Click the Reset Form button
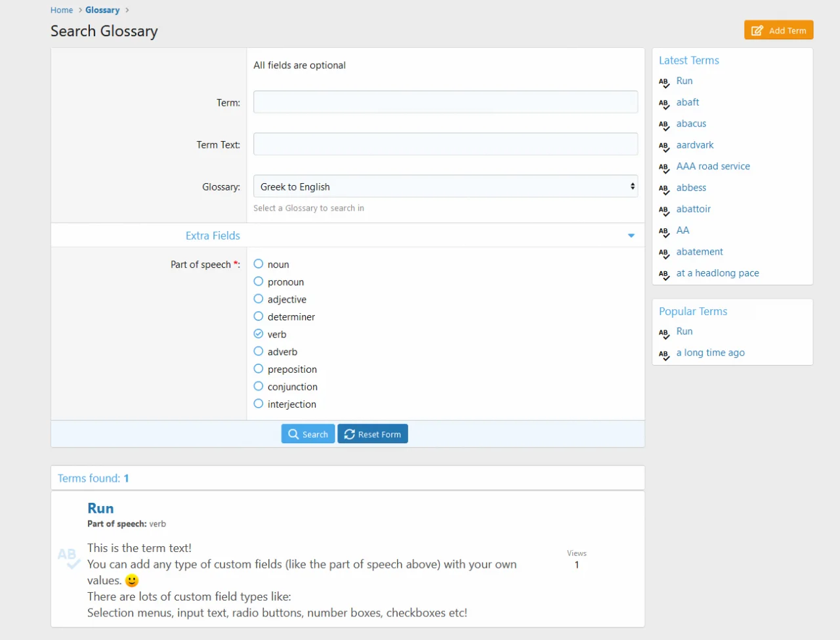The height and width of the screenshot is (640, 840). click(x=373, y=434)
